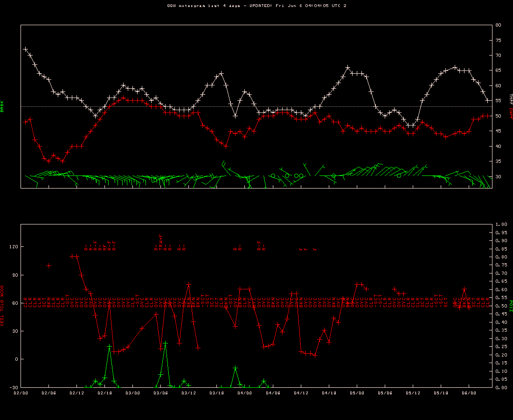Click the CEIL TCLD WCOD axis title
Screen dimensions: 513x420
tap(2, 305)
